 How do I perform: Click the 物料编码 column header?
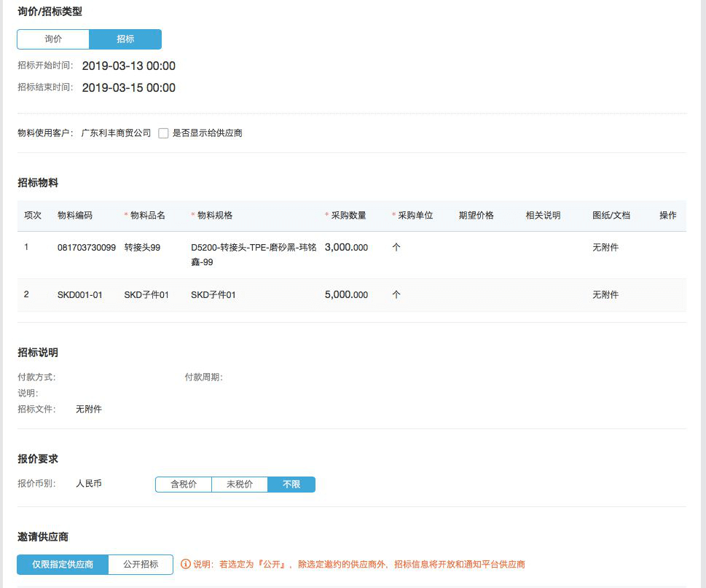[x=75, y=216]
